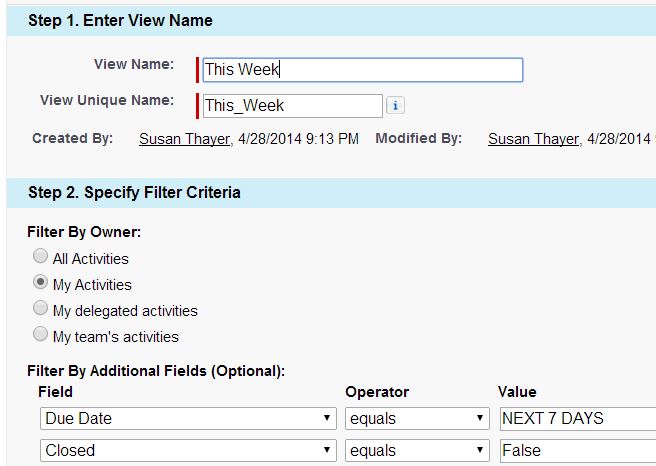
Task: Open the Closed field dropdown
Action: (x=188, y=450)
